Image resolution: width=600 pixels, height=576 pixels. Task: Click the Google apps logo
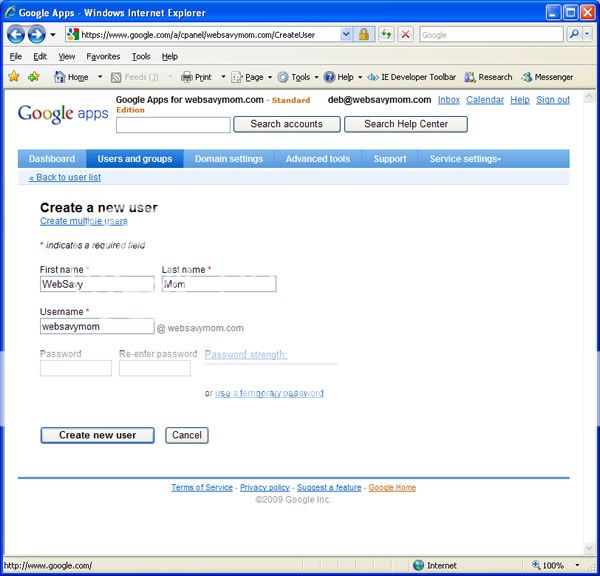[63, 113]
